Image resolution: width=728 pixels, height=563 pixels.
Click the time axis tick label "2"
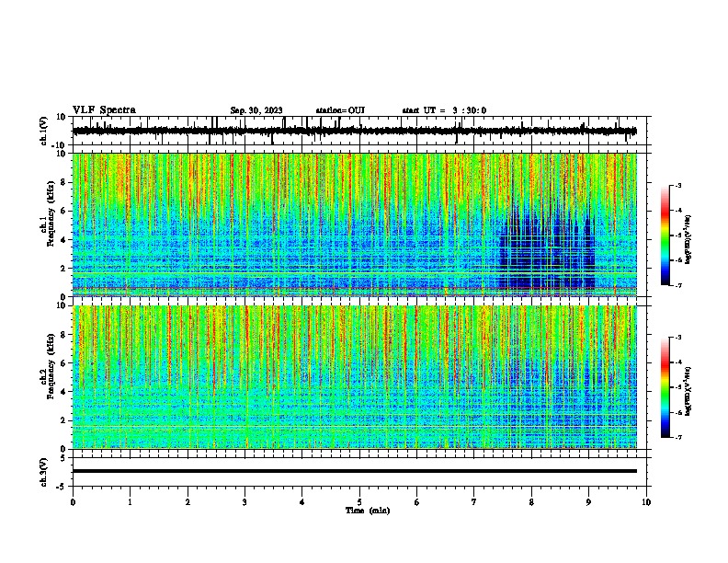188,502
